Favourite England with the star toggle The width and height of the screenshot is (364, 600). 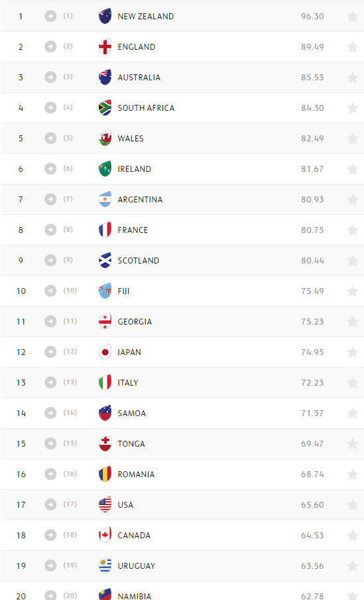click(x=353, y=46)
